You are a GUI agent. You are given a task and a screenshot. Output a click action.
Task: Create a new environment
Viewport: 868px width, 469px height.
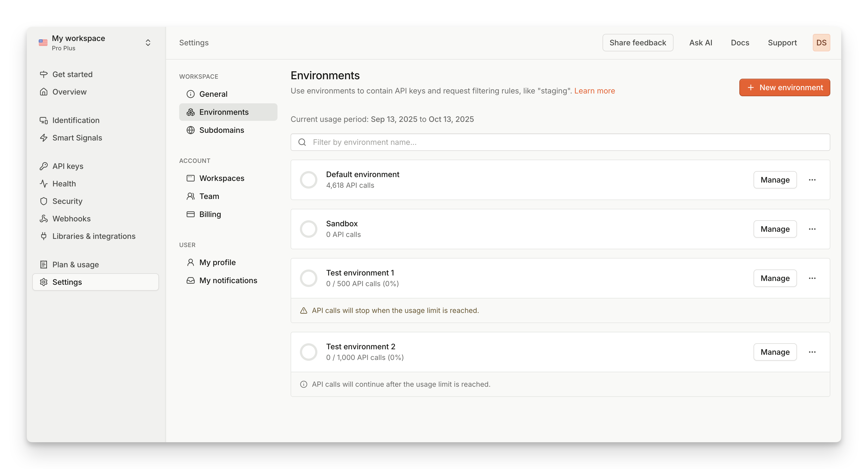(784, 87)
